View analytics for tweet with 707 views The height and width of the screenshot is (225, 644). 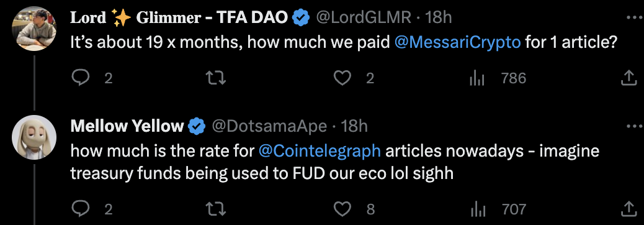477,210
